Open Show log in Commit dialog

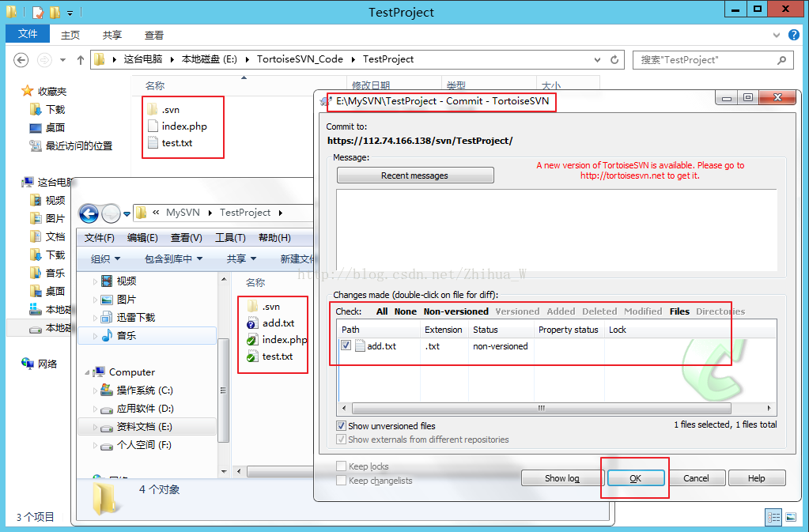click(x=561, y=478)
